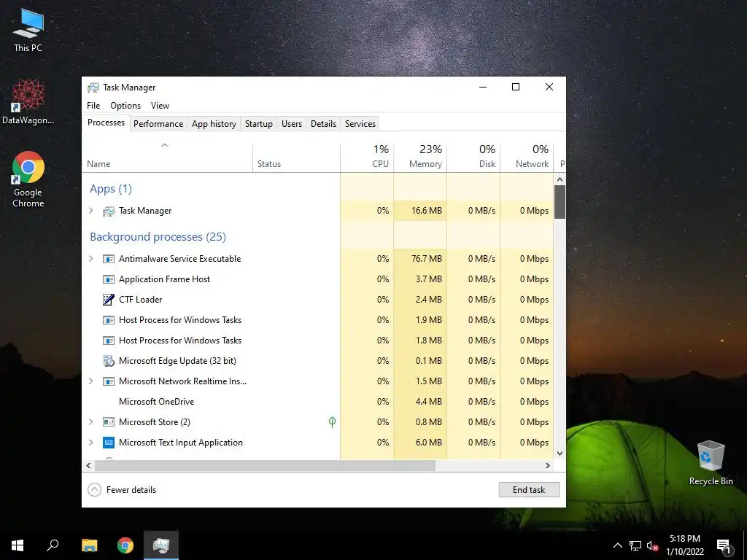Viewport: 747px width, 560px height.
Task: Expand Microsoft Text Input Application row
Action: tap(91, 443)
